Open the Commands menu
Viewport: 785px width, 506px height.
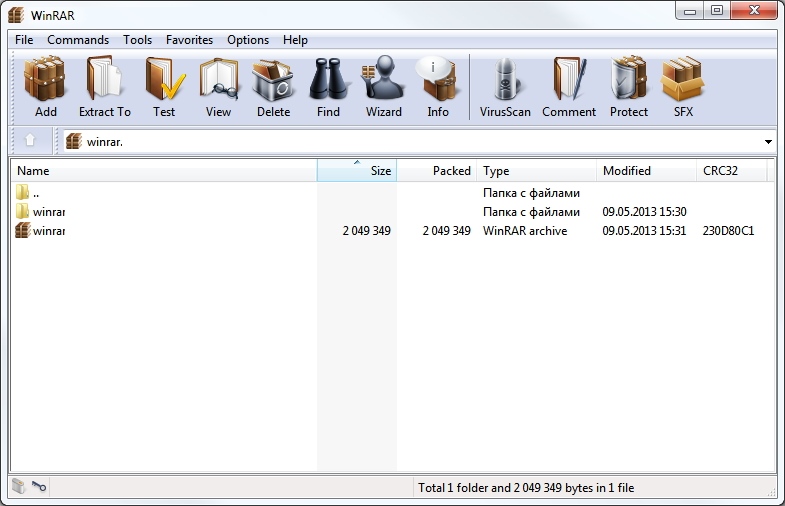tap(78, 40)
